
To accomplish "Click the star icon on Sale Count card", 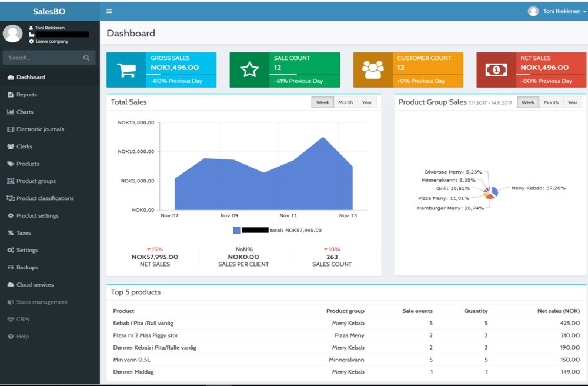I will click(x=249, y=70).
